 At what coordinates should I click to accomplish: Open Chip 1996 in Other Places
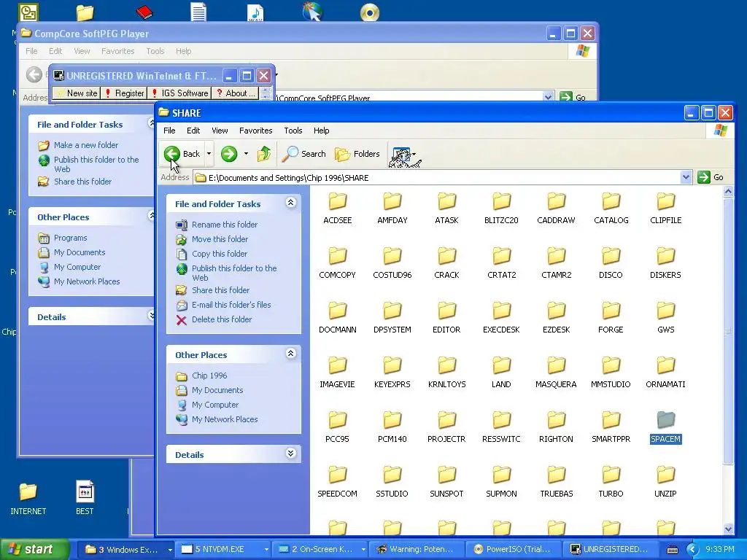209,376
